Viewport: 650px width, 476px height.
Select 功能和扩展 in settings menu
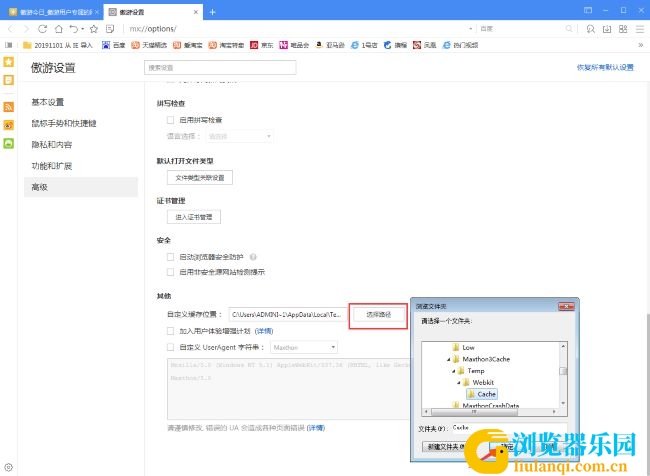point(52,166)
